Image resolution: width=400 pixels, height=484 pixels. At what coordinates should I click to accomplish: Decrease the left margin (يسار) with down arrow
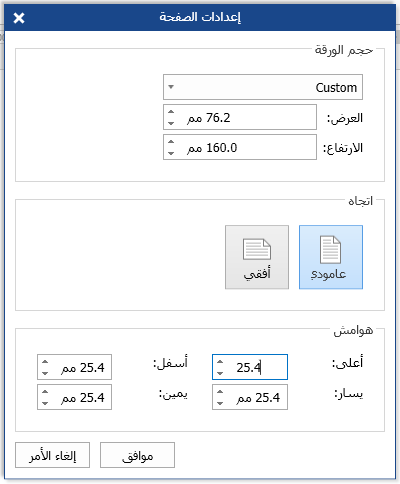[220, 403]
